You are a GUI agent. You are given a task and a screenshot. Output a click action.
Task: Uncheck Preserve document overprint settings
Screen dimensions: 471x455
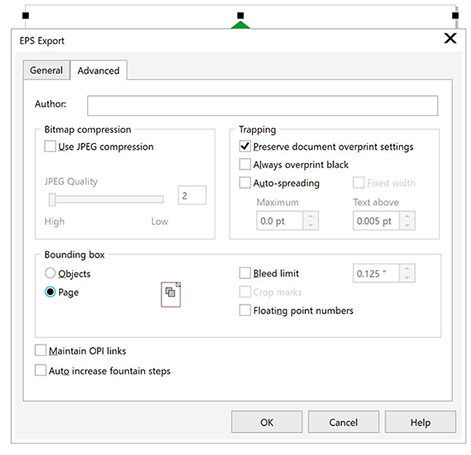(245, 146)
